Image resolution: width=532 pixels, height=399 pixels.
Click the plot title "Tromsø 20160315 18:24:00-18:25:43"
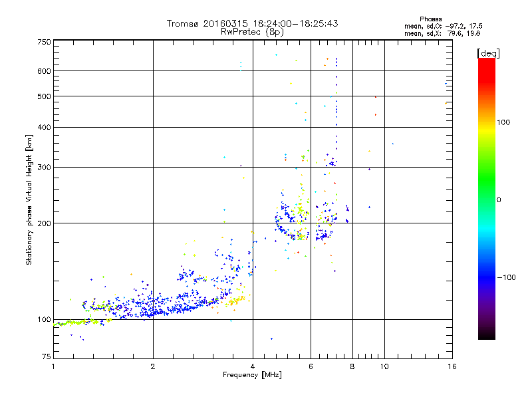click(x=252, y=23)
